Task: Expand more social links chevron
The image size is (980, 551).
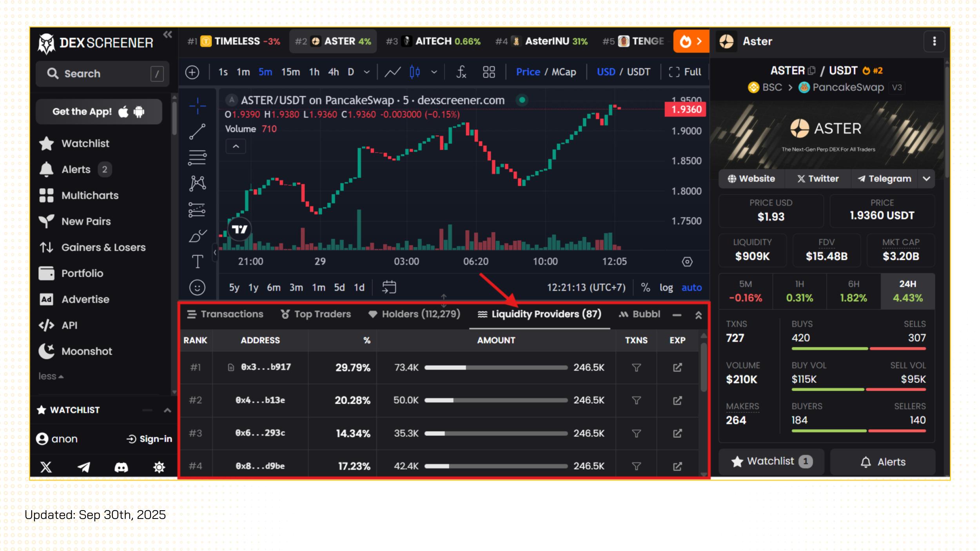Action: click(926, 179)
